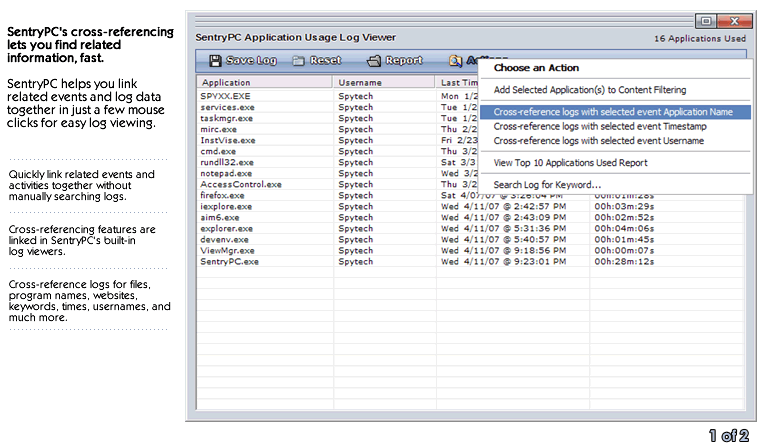761x445 pixels.
Task: Maximize the Log Viewer window
Action: pos(706,21)
